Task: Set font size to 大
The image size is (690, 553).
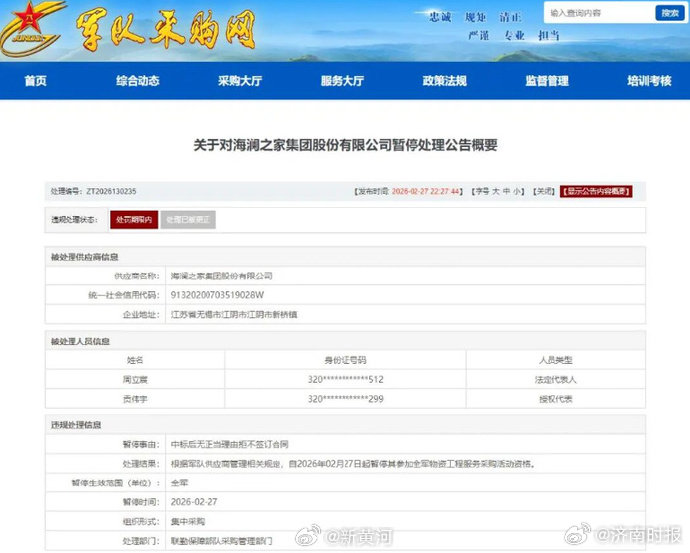Action: click(x=495, y=191)
